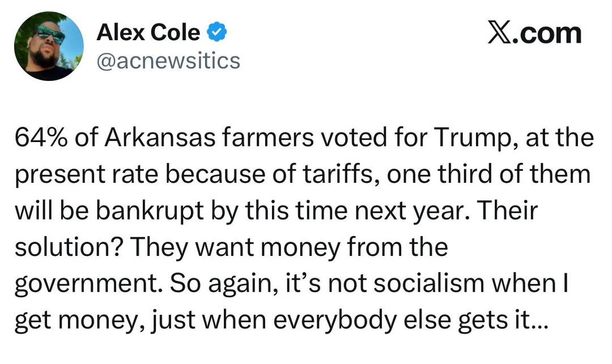Screen dimensions: 612x364
Task: Click the word "bankrupt" in the tweet
Action: 132,212
